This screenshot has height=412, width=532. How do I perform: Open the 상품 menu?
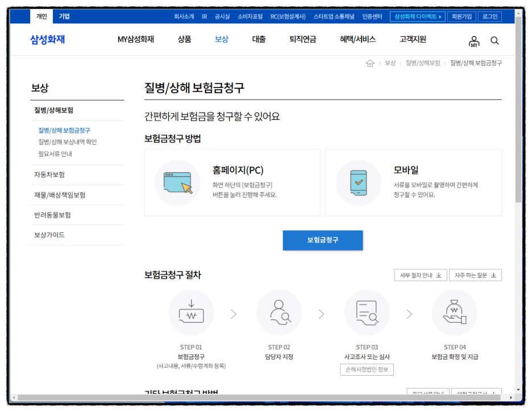click(185, 39)
